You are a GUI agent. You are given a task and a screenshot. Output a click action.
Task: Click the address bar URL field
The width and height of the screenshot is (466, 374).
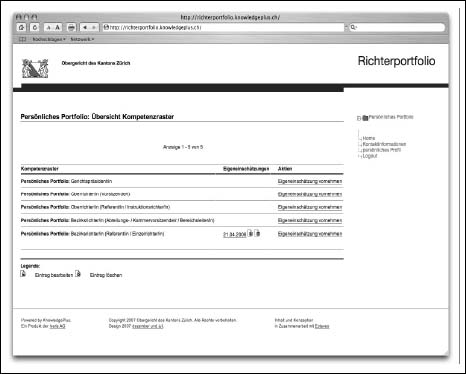(x=223, y=27)
